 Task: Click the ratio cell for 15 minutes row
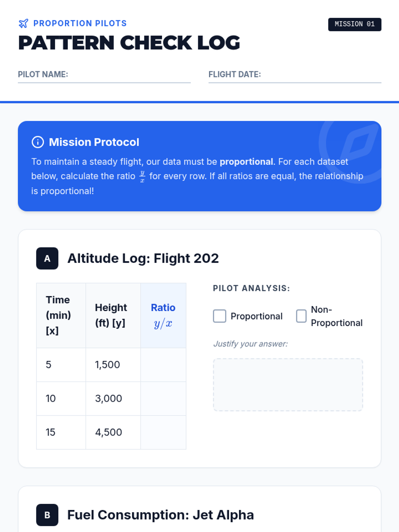pos(163,432)
